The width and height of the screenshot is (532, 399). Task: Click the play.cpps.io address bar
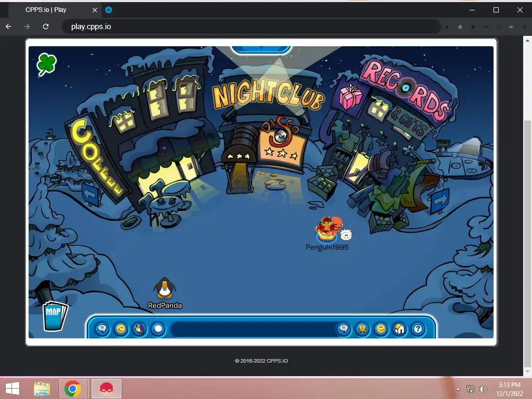(x=251, y=26)
